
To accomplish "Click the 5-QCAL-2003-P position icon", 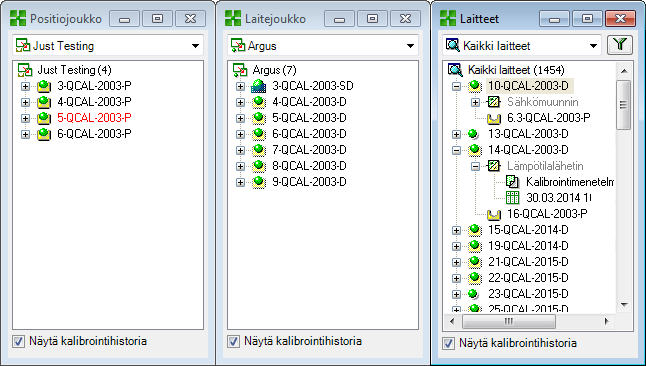I will [44, 118].
